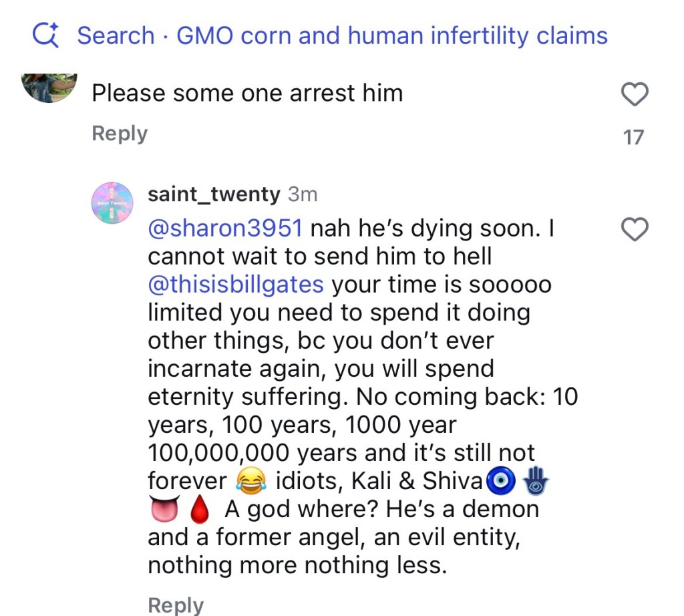This screenshot has height=616, width=684.
Task: Reply to "Please some one arrest him" comment
Action: [x=120, y=133]
